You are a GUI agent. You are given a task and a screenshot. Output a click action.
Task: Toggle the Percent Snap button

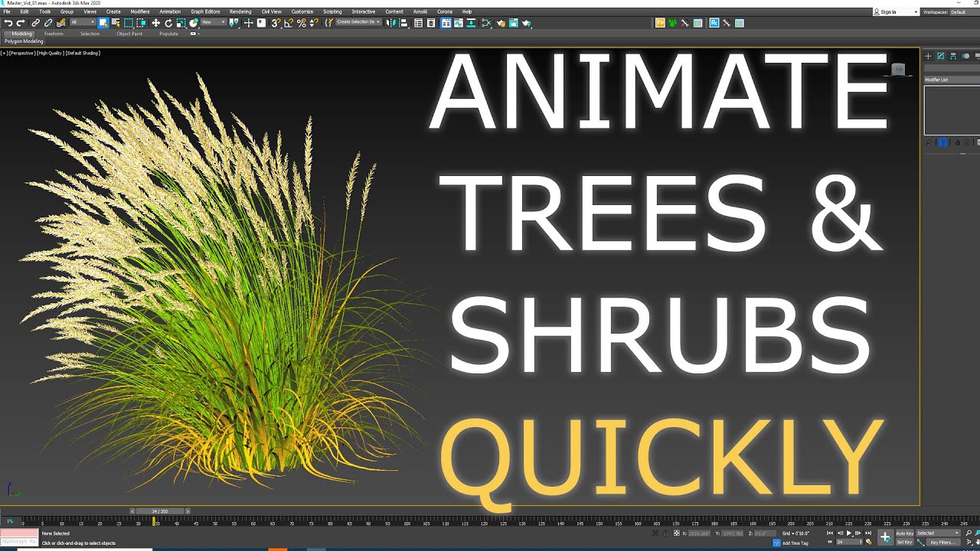(302, 23)
